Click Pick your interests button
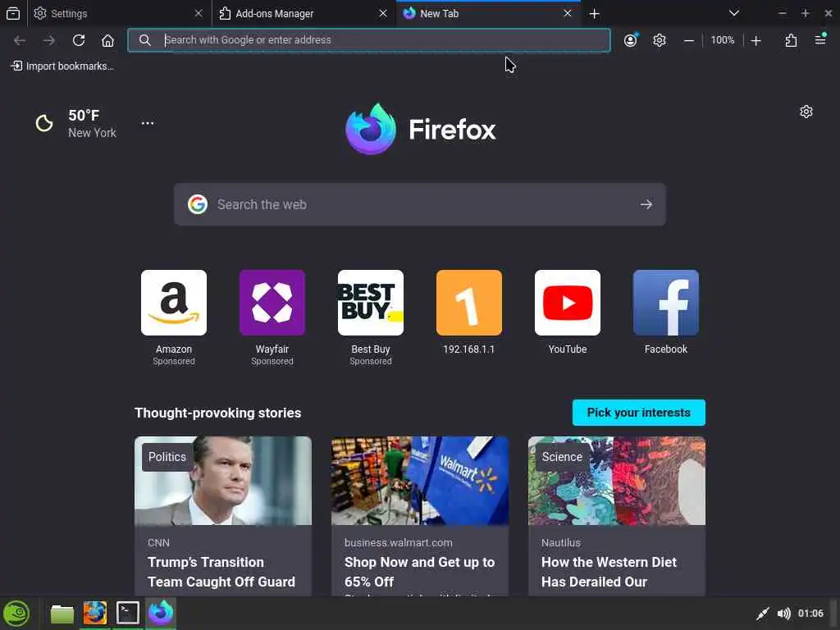Screen dimensions: 840x630 (638, 413)
